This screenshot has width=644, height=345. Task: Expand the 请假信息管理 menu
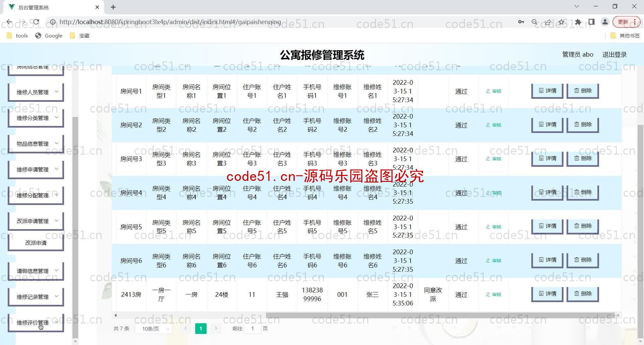36,271
